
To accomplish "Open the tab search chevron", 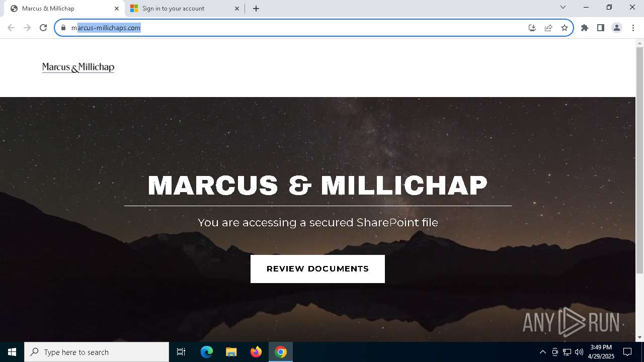I will pyautogui.click(x=563, y=8).
